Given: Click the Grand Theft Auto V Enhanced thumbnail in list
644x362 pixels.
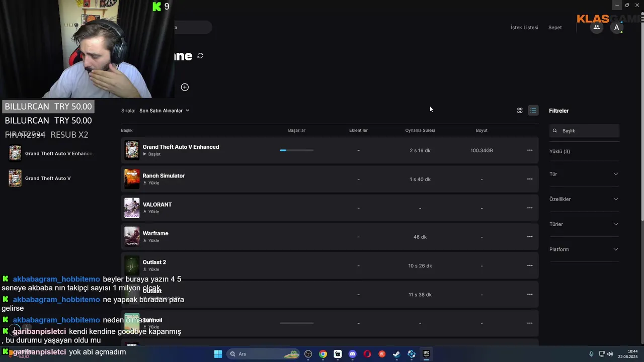Looking at the screenshot, I should pyautogui.click(x=132, y=150).
